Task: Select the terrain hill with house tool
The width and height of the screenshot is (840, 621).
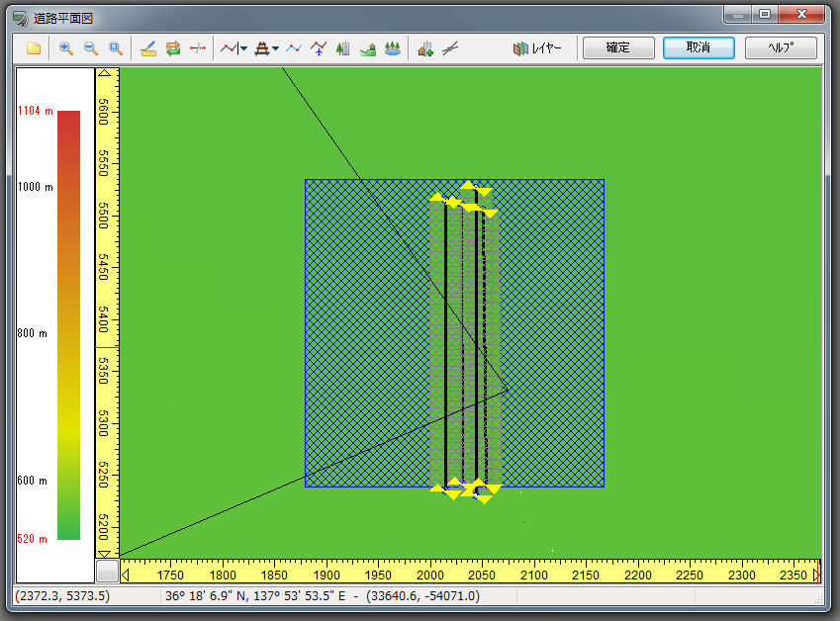Action: pos(367,48)
